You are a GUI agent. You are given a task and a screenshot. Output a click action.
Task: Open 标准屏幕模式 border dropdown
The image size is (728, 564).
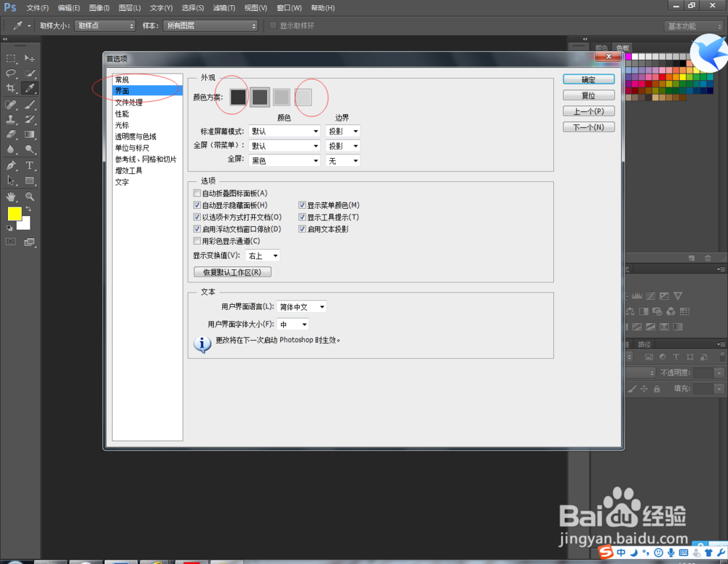point(343,132)
